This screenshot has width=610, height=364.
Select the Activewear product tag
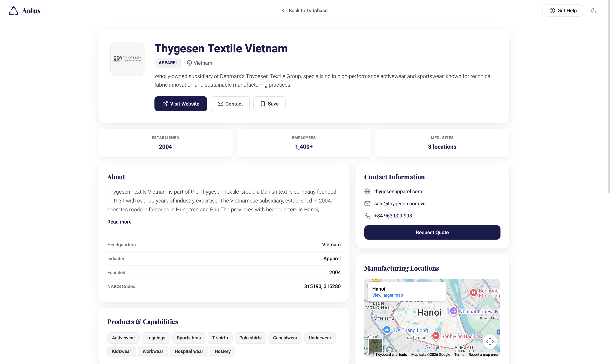pyautogui.click(x=123, y=338)
